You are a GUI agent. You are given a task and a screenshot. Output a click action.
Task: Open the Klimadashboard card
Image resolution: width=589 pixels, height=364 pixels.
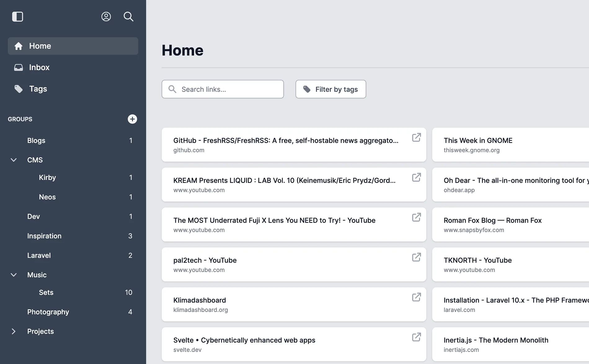294,304
